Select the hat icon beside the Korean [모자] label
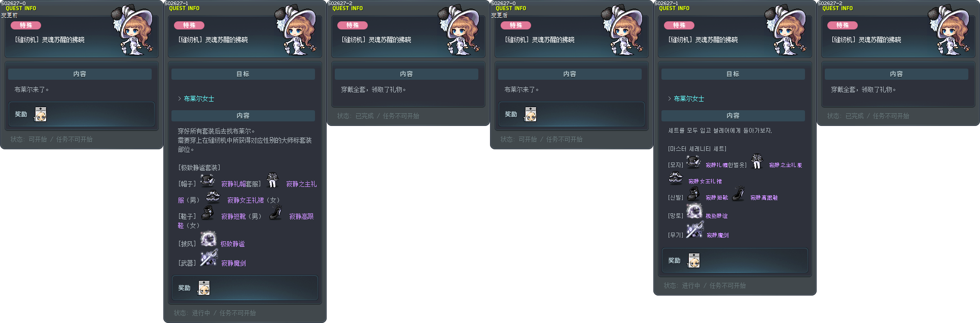The height and width of the screenshot is (323, 980). click(x=693, y=162)
